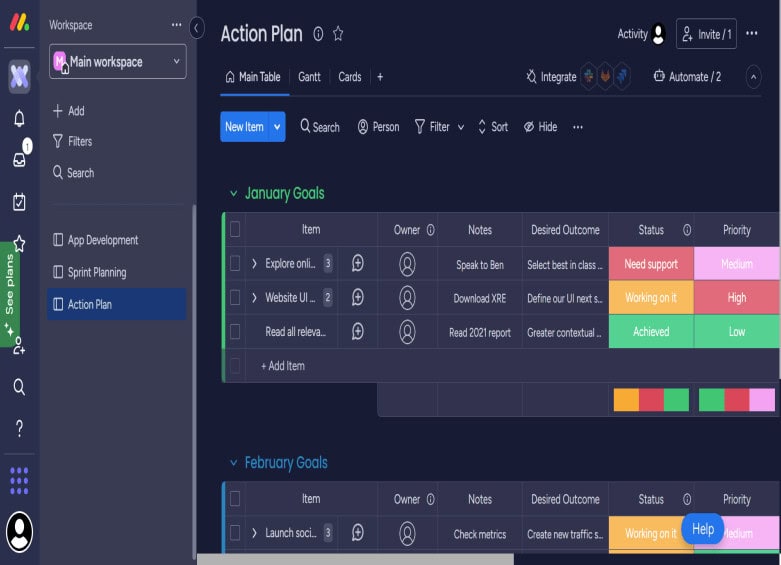Open My Work calendar-check icon

(x=19, y=202)
